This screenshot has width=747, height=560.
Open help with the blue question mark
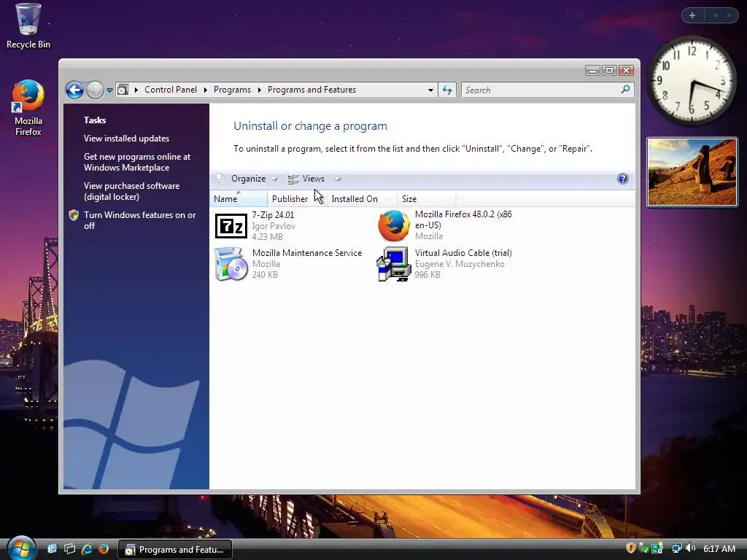623,179
